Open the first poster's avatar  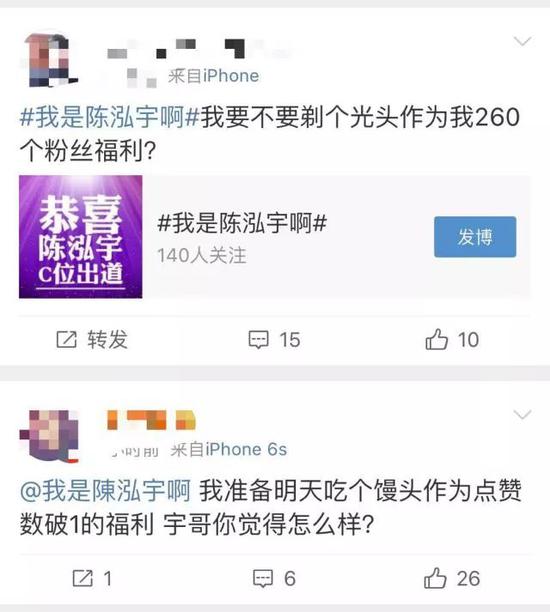51,60
